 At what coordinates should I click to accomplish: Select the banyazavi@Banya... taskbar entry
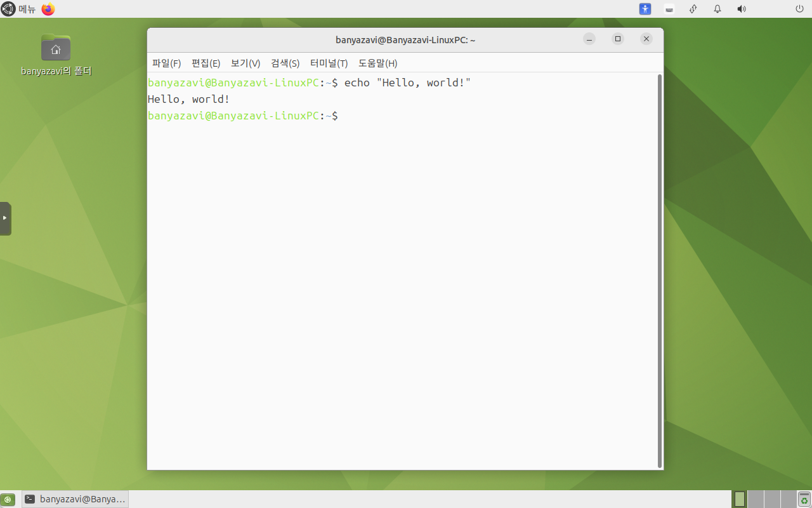coord(75,499)
